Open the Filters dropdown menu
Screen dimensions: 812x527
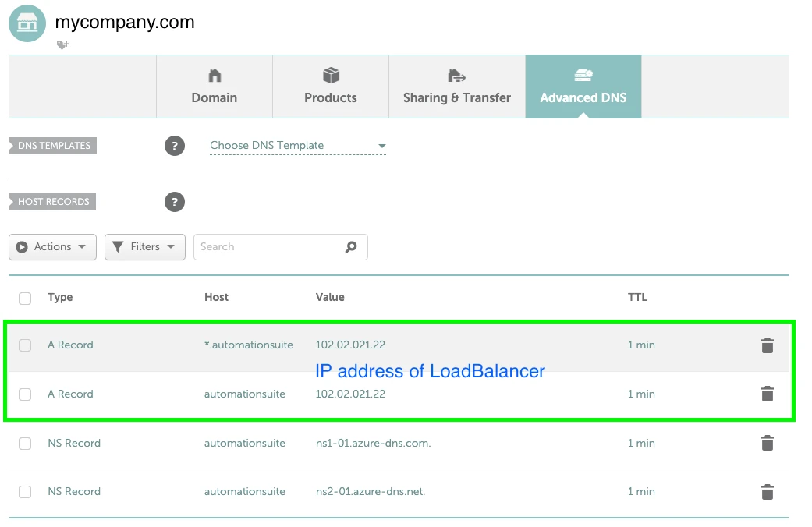[x=145, y=247]
